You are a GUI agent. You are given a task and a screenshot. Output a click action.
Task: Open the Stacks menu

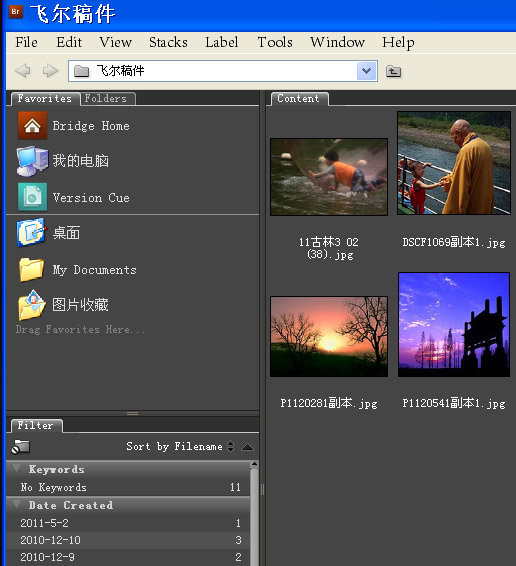click(168, 42)
